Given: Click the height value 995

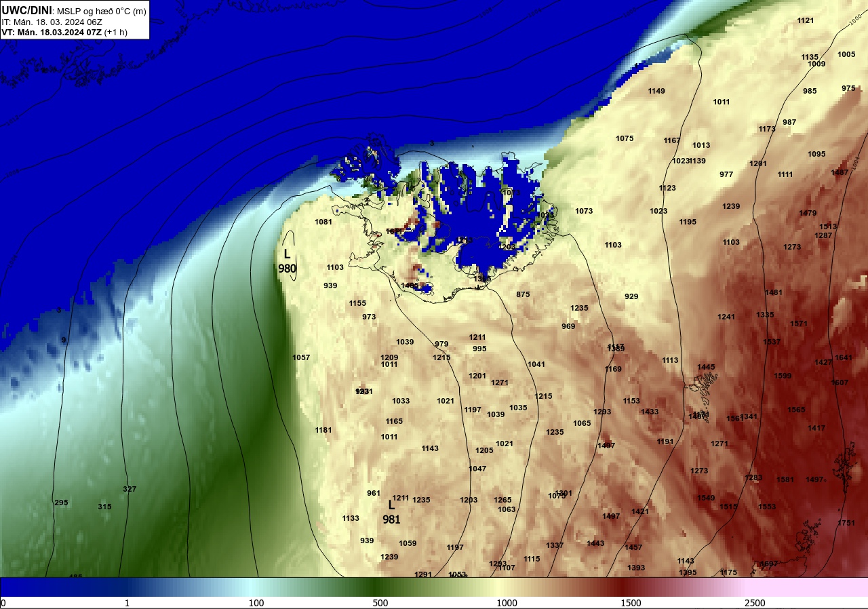Looking at the screenshot, I should [479, 349].
